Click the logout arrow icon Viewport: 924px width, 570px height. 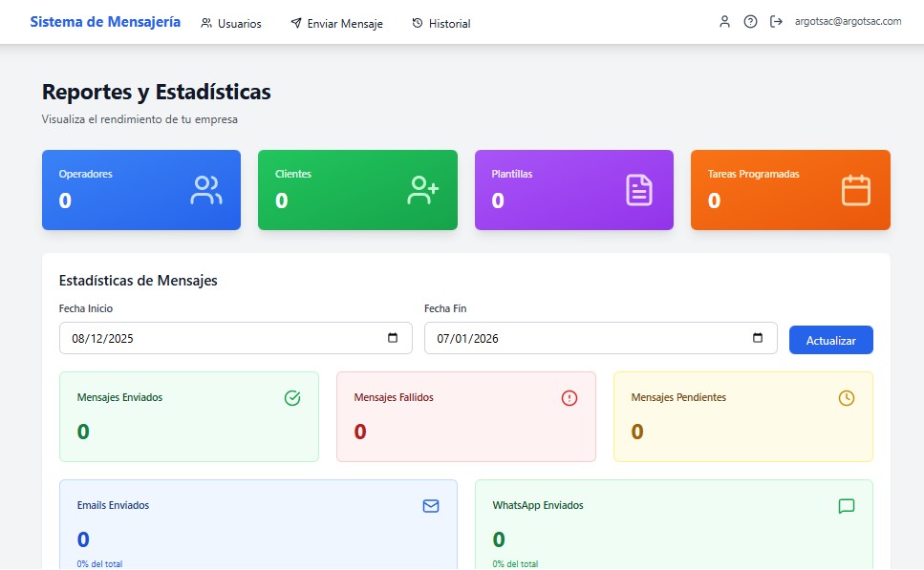(x=776, y=22)
